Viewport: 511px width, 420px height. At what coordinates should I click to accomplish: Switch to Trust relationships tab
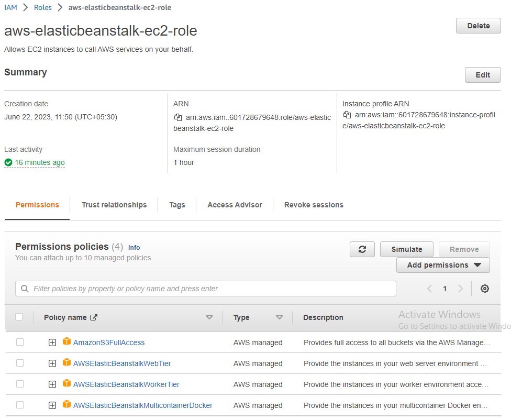point(114,205)
